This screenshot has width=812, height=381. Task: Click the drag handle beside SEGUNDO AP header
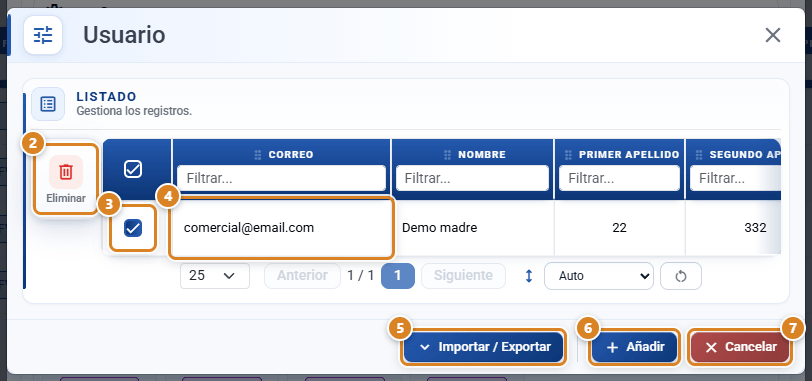(x=699, y=155)
